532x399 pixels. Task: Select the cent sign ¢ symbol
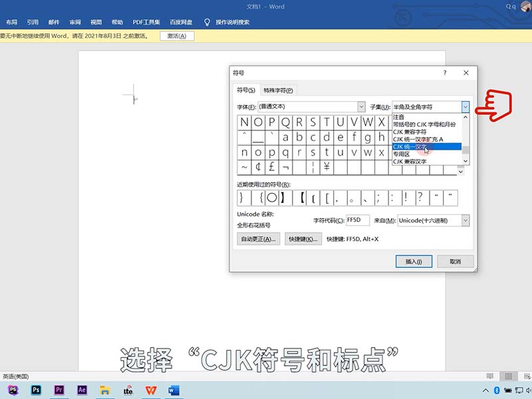(258, 167)
